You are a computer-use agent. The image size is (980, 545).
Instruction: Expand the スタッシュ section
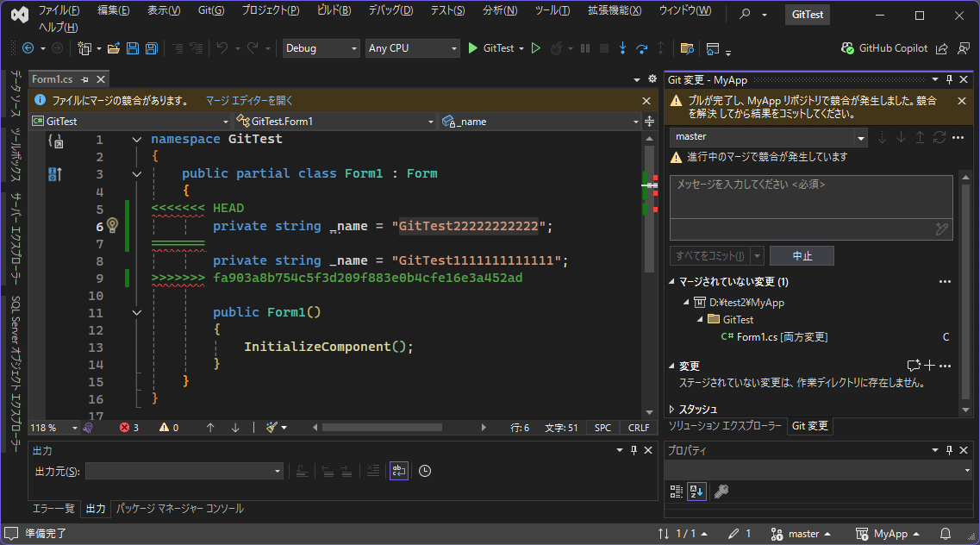coord(673,410)
